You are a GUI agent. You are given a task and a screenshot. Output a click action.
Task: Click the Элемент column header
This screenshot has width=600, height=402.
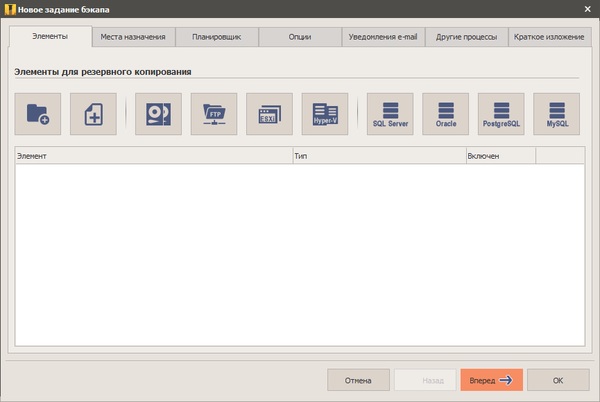coord(152,156)
